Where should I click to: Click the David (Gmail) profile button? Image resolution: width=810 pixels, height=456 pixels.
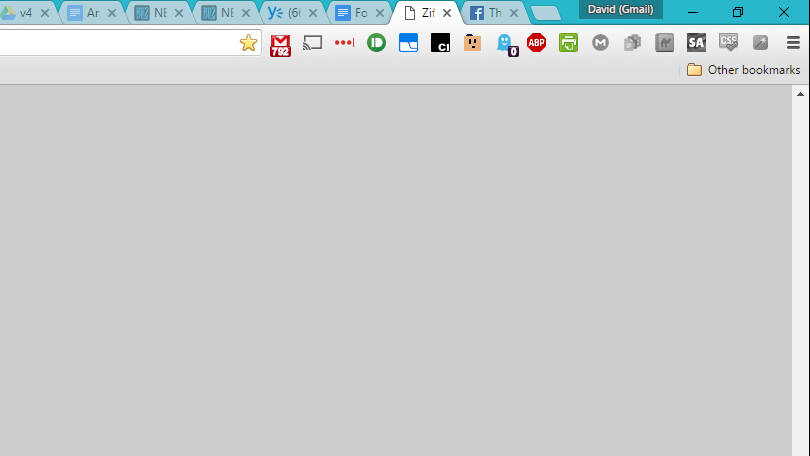[x=620, y=9]
